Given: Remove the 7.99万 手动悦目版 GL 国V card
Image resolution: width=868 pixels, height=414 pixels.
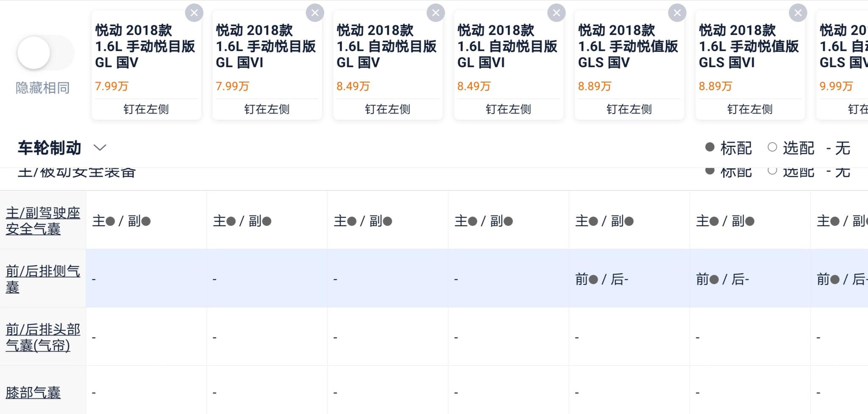Looking at the screenshot, I should (x=194, y=13).
